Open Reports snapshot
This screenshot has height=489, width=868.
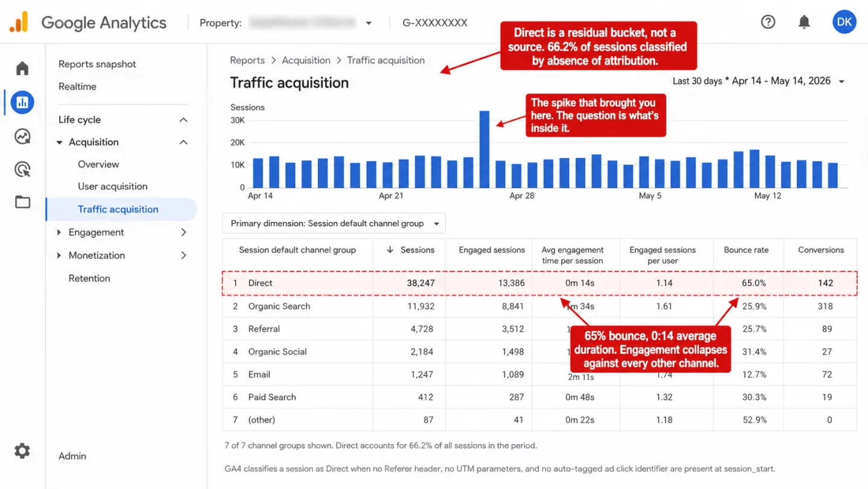pyautogui.click(x=97, y=64)
